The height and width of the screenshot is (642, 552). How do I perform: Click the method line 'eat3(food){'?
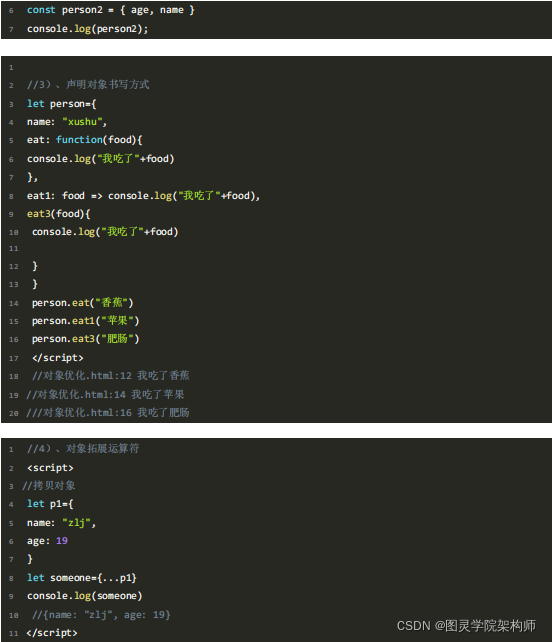coord(59,214)
